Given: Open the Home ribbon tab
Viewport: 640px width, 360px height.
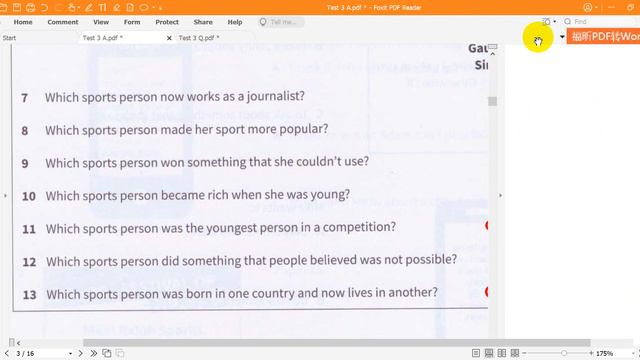Looking at the screenshot, I should tap(23, 22).
